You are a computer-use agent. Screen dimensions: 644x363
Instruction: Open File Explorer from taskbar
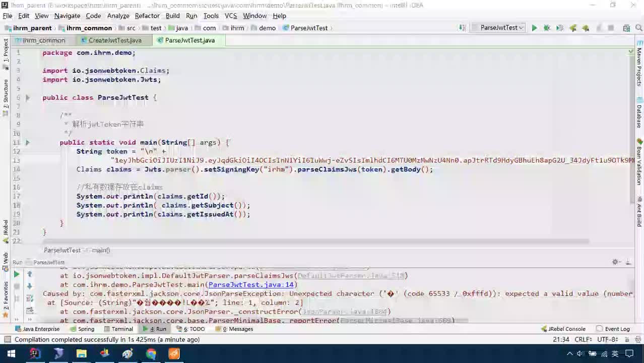tap(81, 354)
